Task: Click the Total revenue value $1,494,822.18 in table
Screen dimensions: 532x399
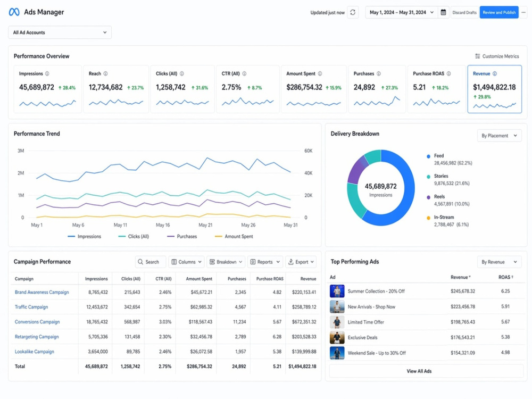Action: point(302,367)
